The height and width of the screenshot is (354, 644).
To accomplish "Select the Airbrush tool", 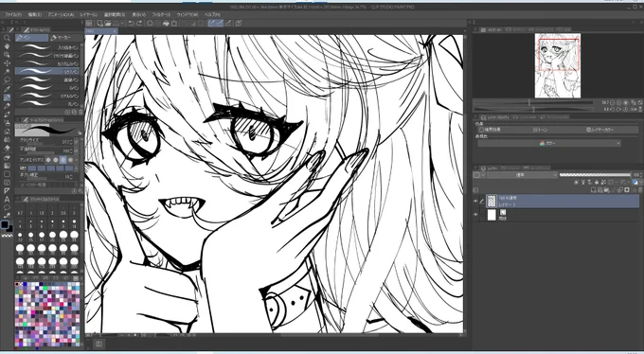I will [x=7, y=123].
